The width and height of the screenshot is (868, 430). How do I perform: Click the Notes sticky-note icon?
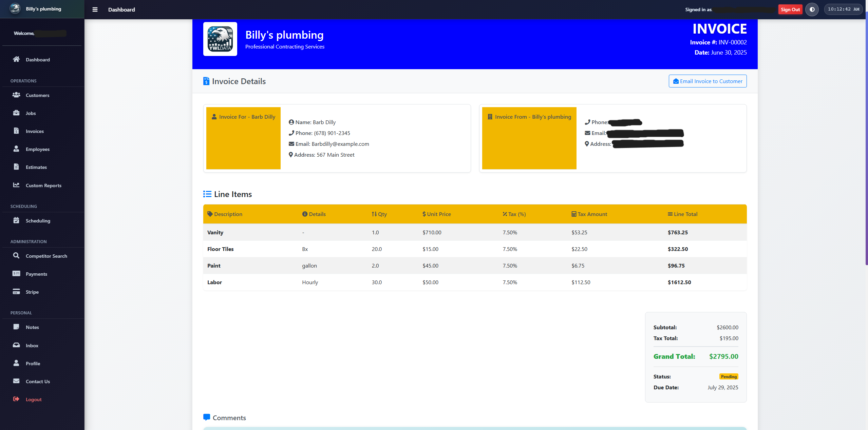pos(16,327)
